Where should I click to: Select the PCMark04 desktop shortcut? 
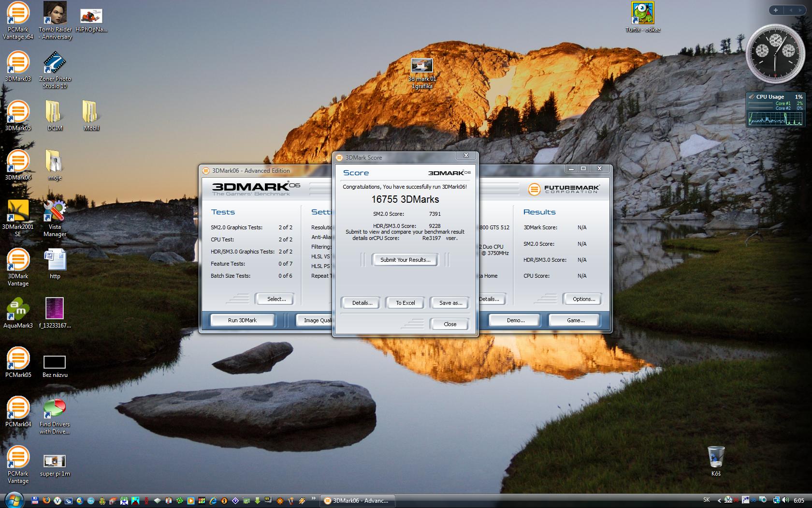18,412
